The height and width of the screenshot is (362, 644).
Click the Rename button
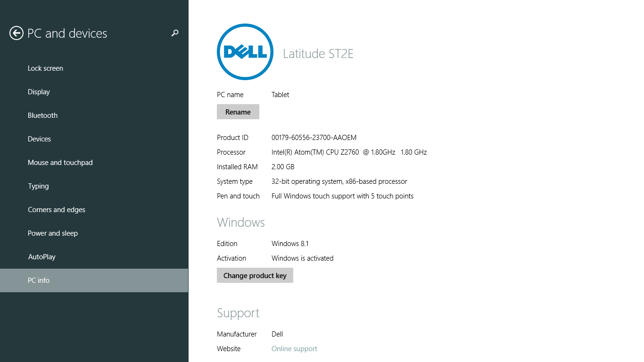coord(238,112)
